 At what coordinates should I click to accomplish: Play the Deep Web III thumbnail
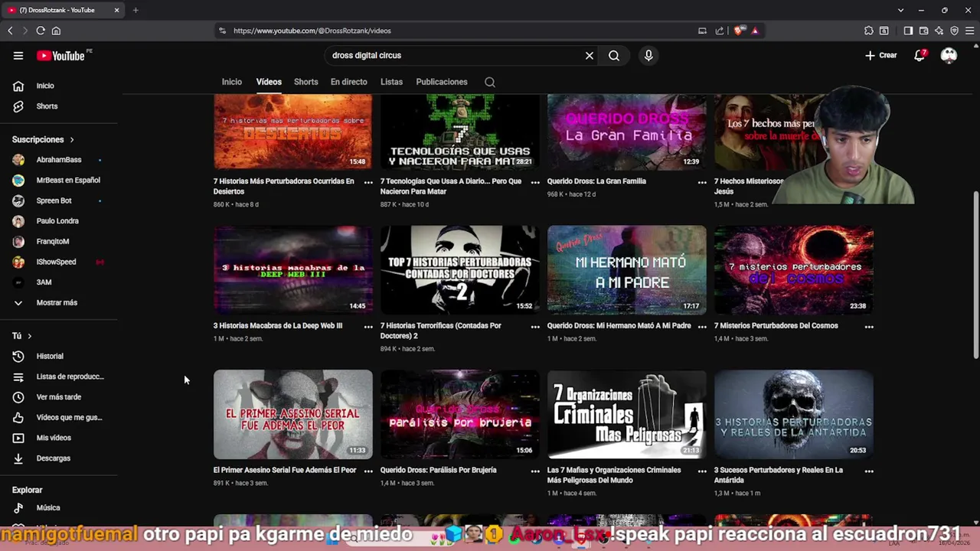pyautogui.click(x=293, y=269)
